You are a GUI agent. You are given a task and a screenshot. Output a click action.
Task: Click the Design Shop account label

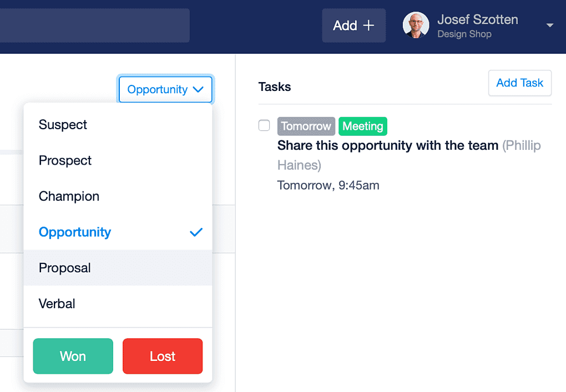pyautogui.click(x=464, y=34)
